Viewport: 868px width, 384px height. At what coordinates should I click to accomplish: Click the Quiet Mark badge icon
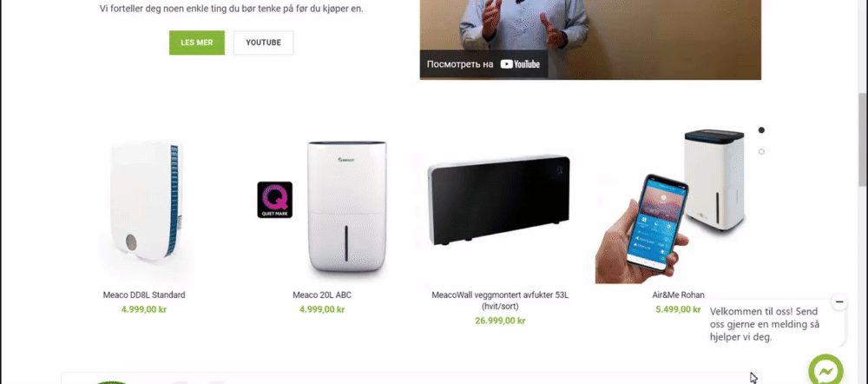pyautogui.click(x=274, y=200)
